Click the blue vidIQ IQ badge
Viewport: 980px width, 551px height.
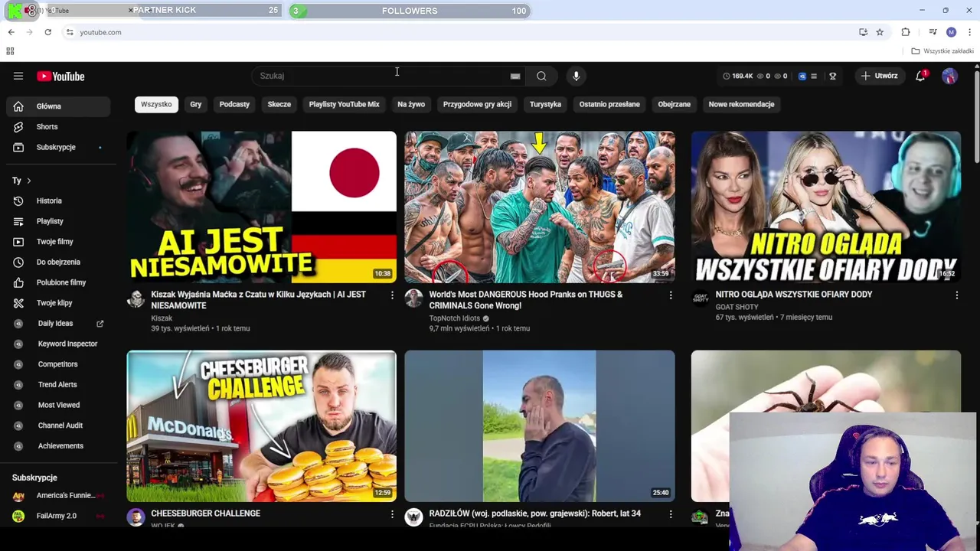pyautogui.click(x=802, y=76)
